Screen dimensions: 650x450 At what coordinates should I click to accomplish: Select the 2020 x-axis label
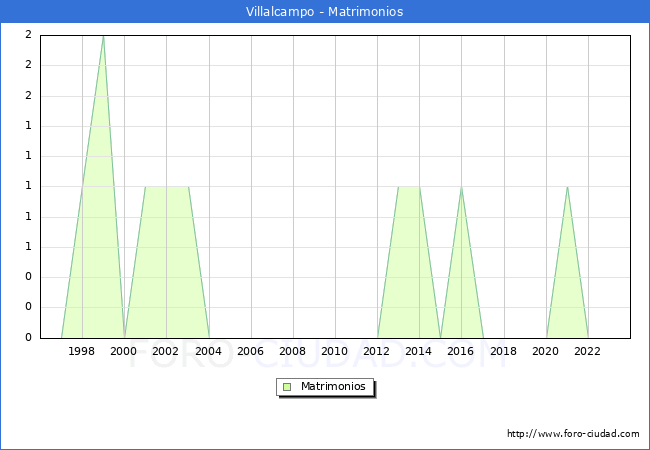pos(545,351)
